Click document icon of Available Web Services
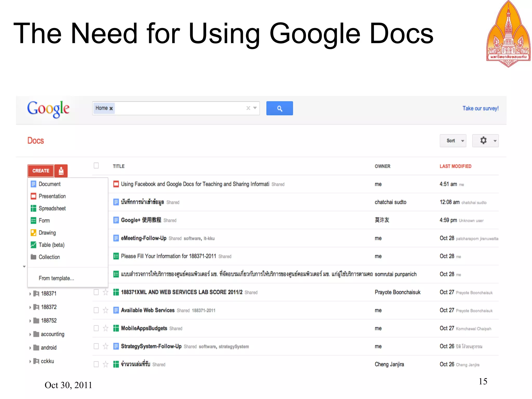532x399 pixels. coord(116,310)
